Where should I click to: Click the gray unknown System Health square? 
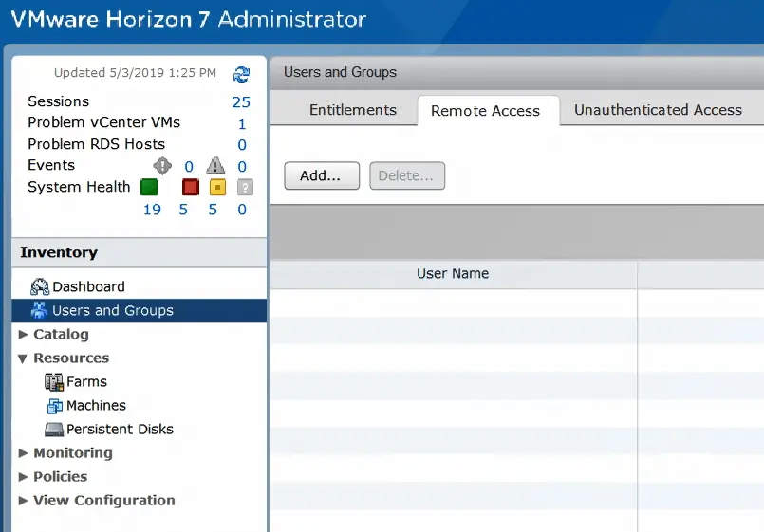click(x=245, y=187)
